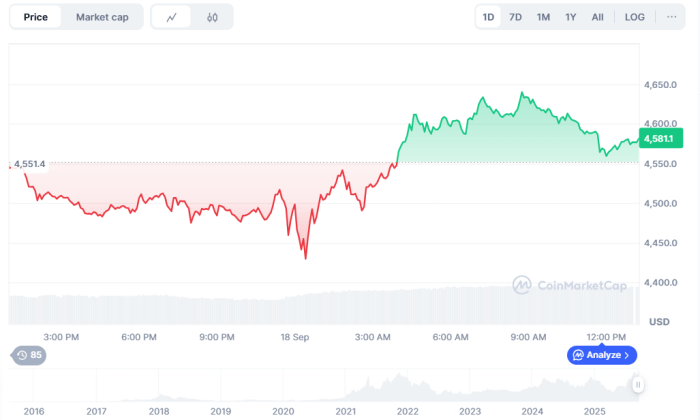This screenshot has height=420, width=700.
Task: Select the 7D time range
Action: point(515,17)
